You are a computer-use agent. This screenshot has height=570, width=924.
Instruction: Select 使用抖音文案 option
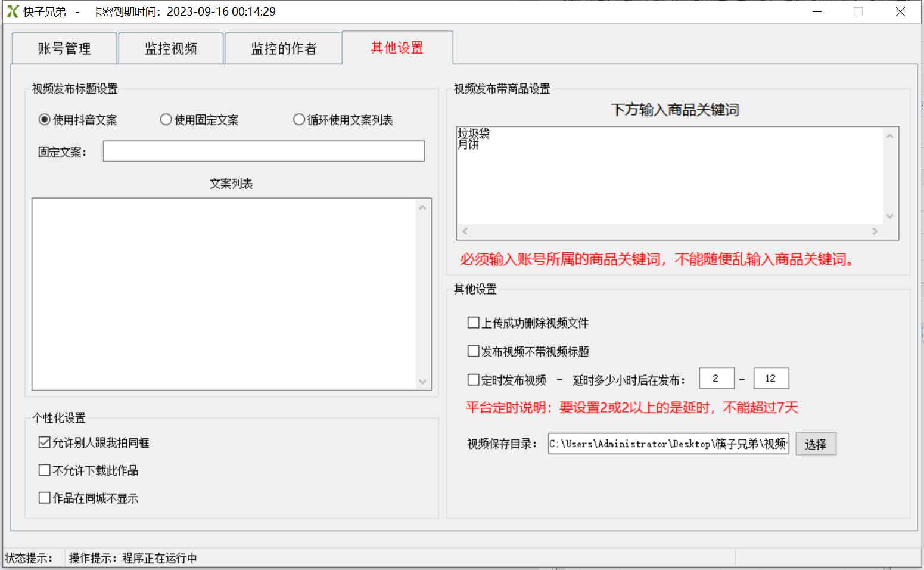point(43,119)
